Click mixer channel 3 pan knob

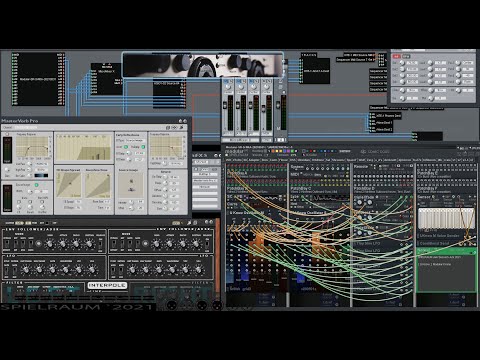[254, 87]
